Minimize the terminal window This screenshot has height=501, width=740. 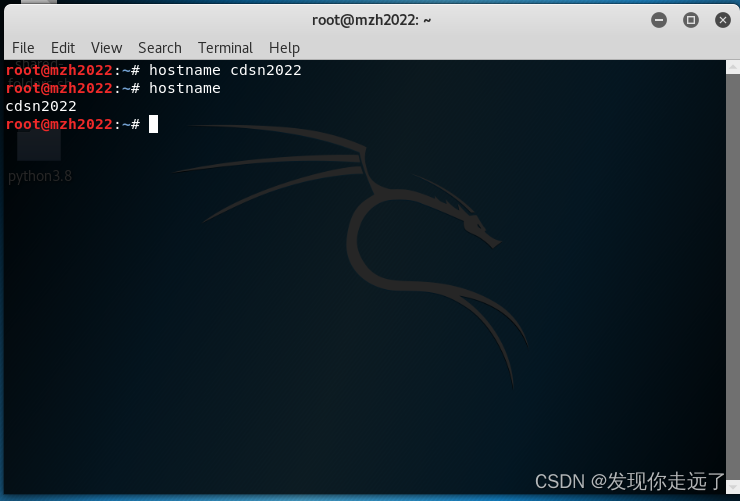659,20
